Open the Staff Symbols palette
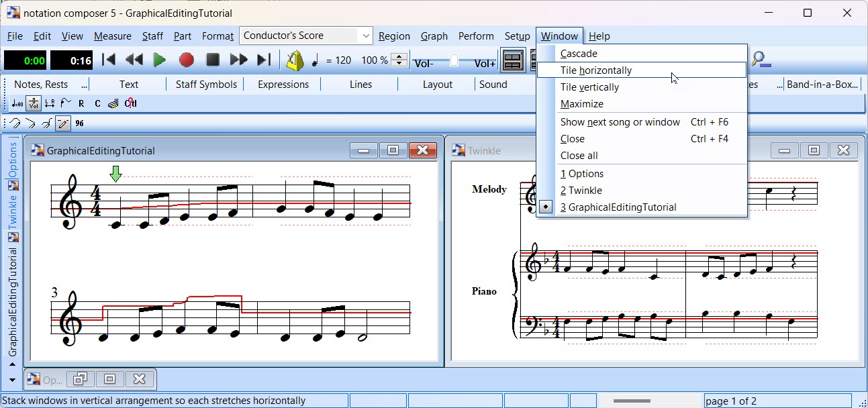The width and height of the screenshot is (868, 408). pos(206,85)
